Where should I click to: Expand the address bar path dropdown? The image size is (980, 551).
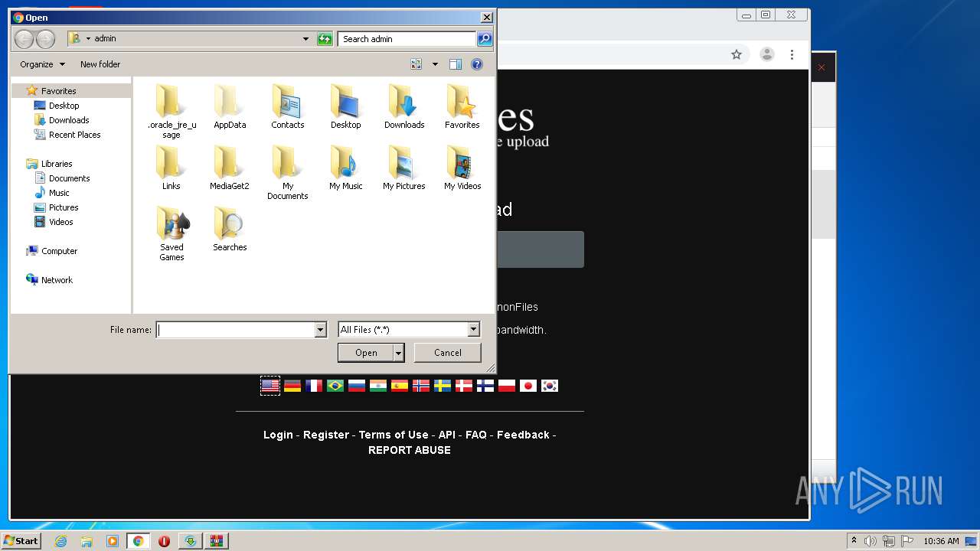pos(305,39)
